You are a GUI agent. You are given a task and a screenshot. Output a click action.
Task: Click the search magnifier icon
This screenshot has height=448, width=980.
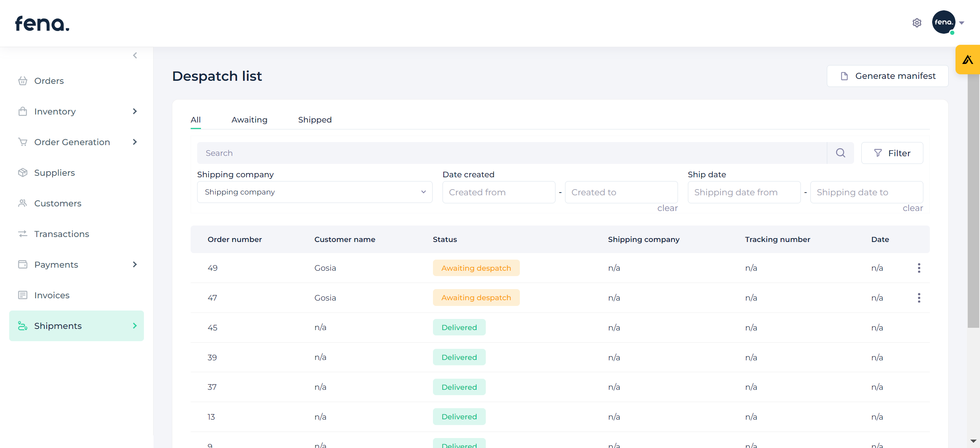(x=840, y=153)
